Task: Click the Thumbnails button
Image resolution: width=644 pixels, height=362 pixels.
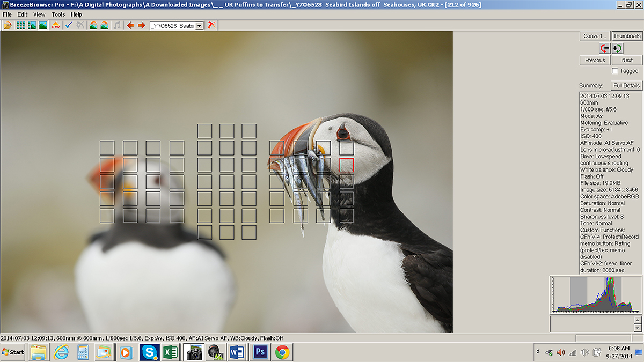Action: pyautogui.click(x=627, y=36)
